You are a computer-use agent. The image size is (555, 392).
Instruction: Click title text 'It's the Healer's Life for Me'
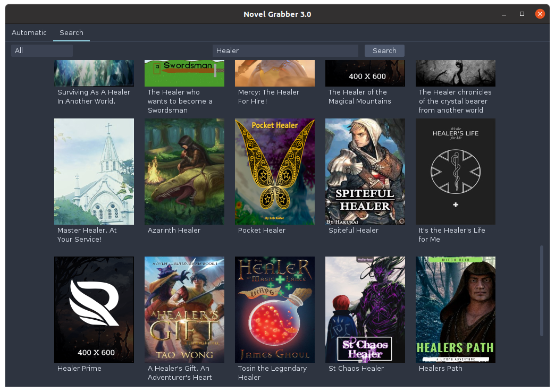coord(452,235)
